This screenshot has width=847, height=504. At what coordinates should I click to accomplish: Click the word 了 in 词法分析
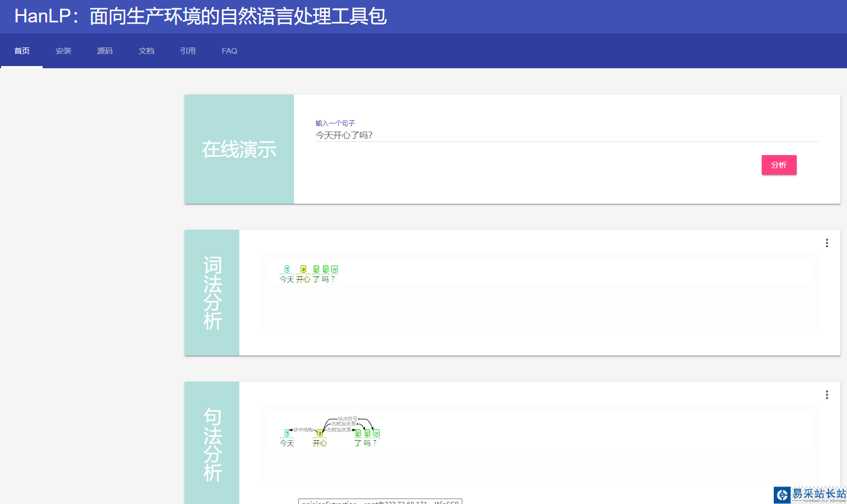pos(316,279)
